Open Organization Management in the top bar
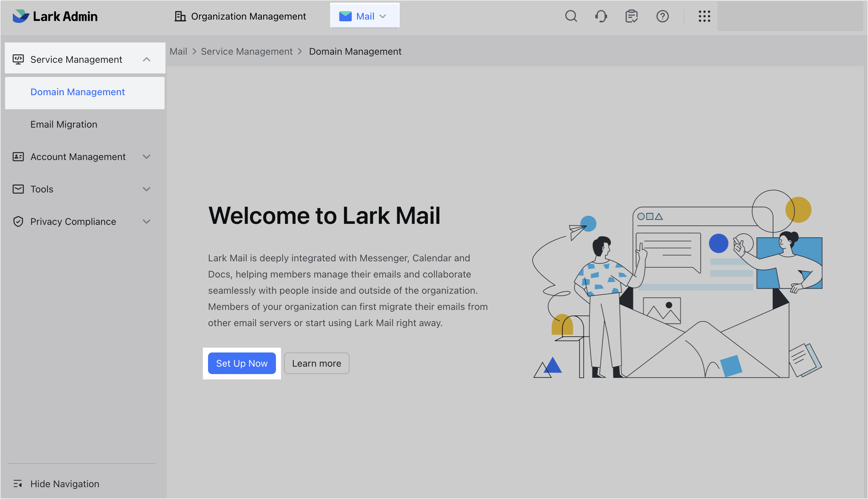 [240, 16]
